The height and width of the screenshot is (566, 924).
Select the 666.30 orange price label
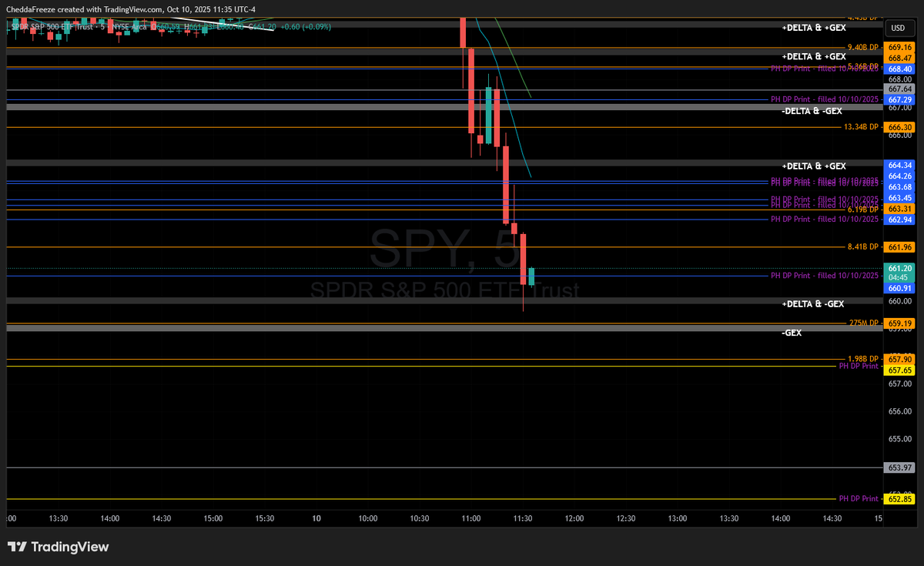click(x=899, y=127)
